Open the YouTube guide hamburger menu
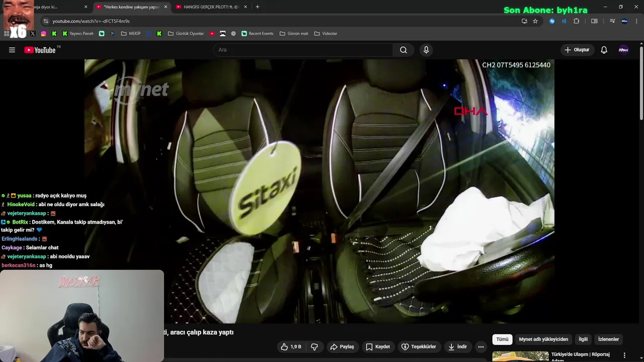This screenshot has width=644, height=362. (x=12, y=50)
